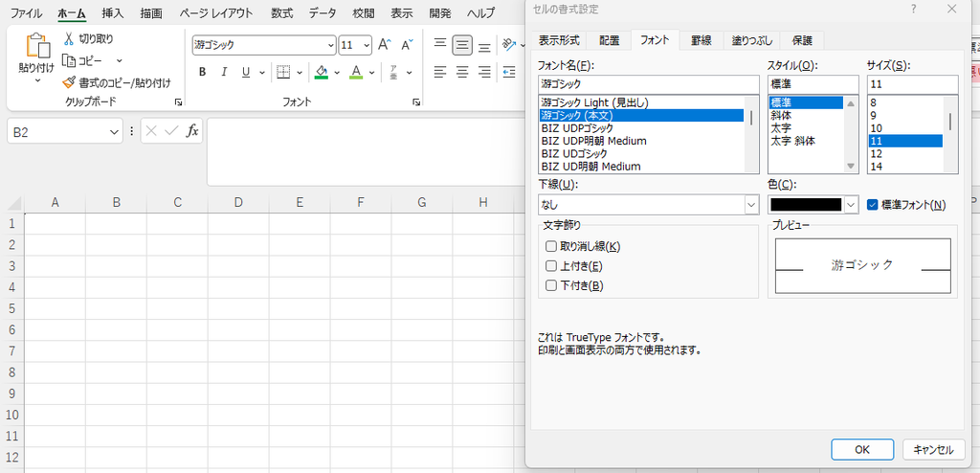980x473 pixels.
Task: Click the Center horizontally icon
Action: pyautogui.click(x=462, y=72)
